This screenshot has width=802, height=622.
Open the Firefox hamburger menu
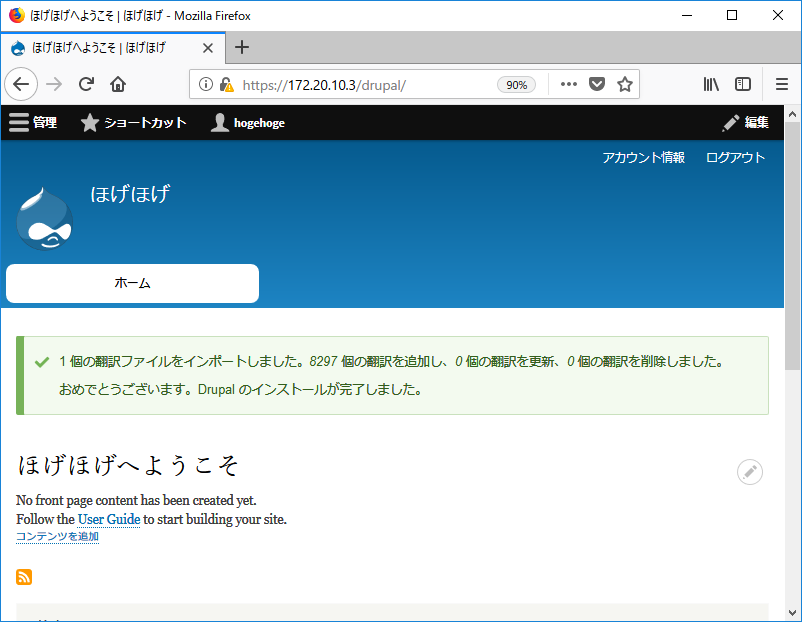(x=782, y=84)
